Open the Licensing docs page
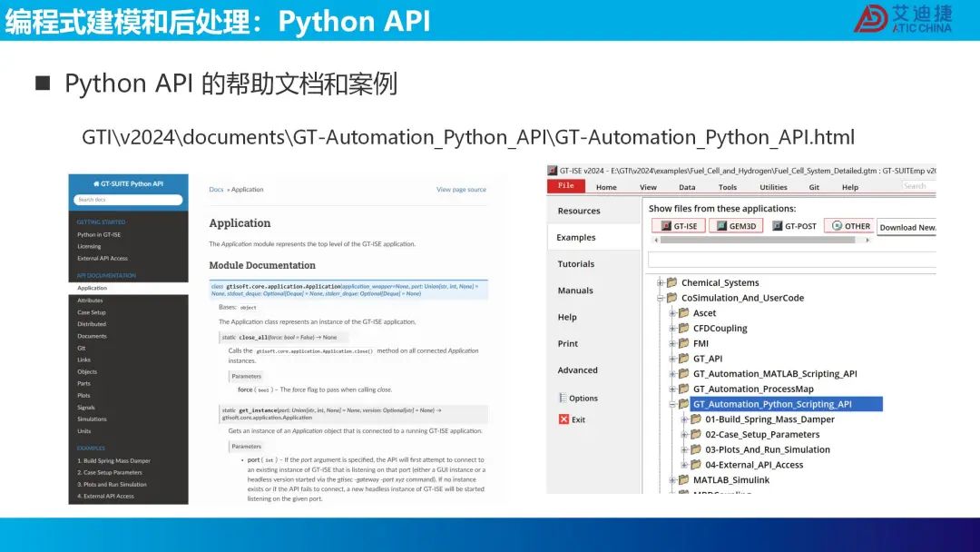Image resolution: width=980 pixels, height=552 pixels. [89, 246]
